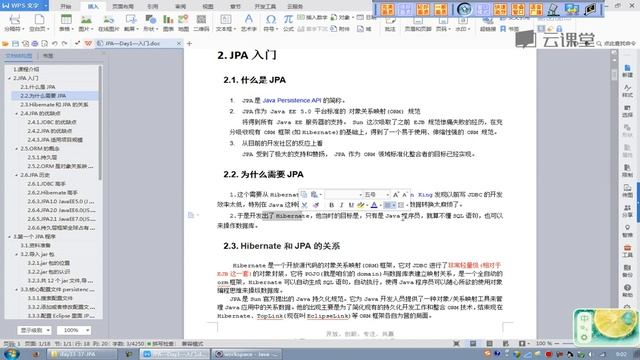The image size is (640, 360).
Task: Insert a 超链接 hyperlink
Action: [x=488, y=24]
